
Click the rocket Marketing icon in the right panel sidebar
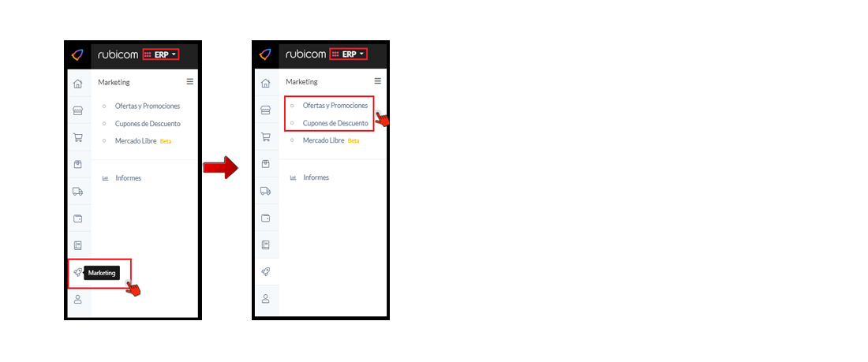265,272
